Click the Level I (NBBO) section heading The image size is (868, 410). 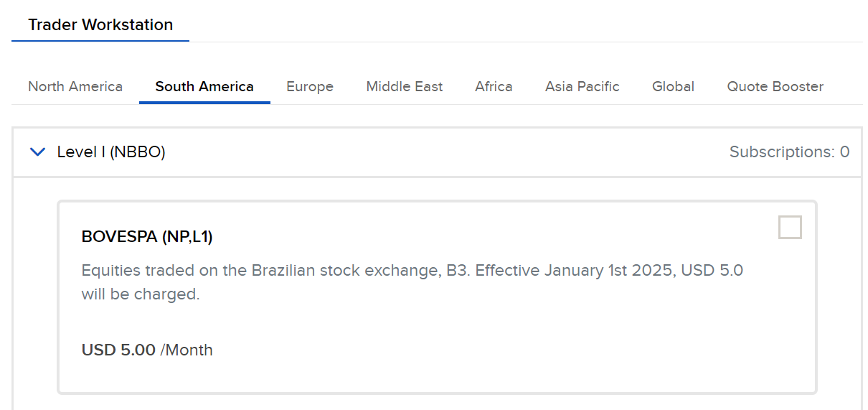tap(111, 152)
